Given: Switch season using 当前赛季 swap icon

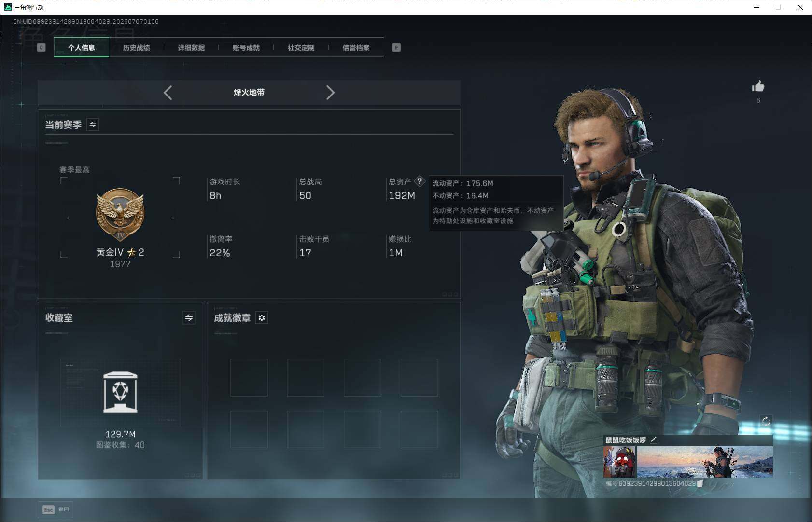Looking at the screenshot, I should [x=93, y=124].
